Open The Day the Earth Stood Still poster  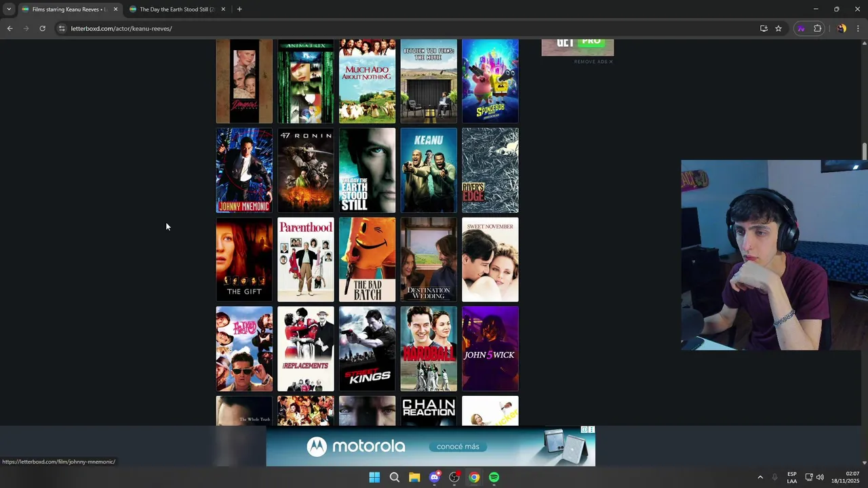point(367,170)
